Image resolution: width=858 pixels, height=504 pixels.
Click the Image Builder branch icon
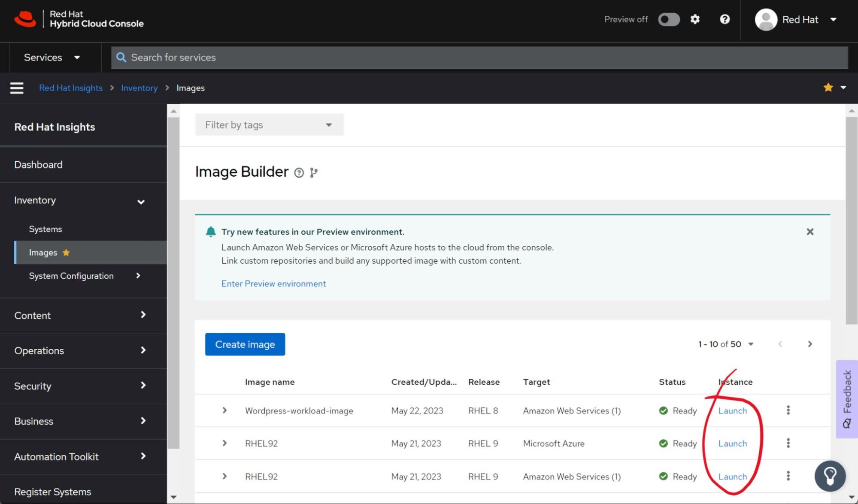(x=314, y=172)
